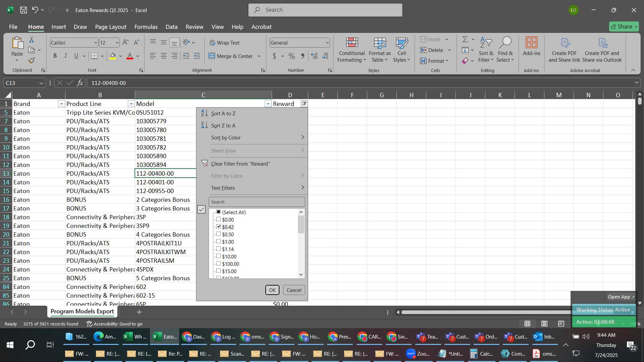Open the Formulas ribbon tab
644x362 pixels.
[x=146, y=27]
